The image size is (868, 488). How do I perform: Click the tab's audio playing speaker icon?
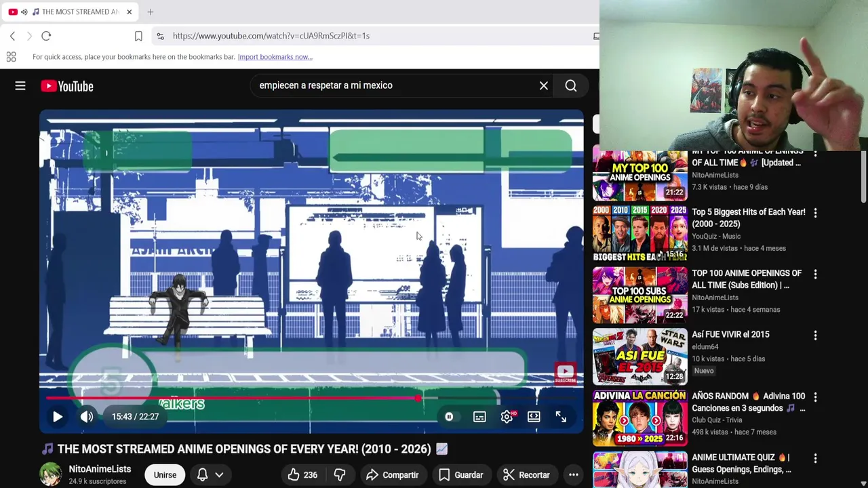pyautogui.click(x=24, y=12)
